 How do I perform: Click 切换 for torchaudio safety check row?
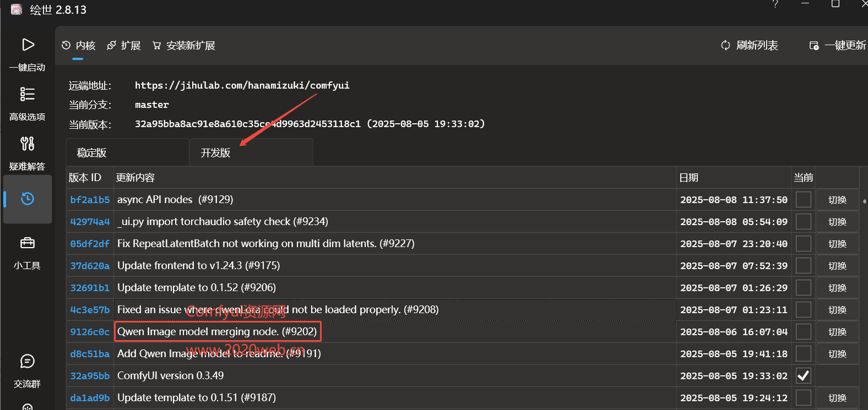pyautogui.click(x=837, y=222)
